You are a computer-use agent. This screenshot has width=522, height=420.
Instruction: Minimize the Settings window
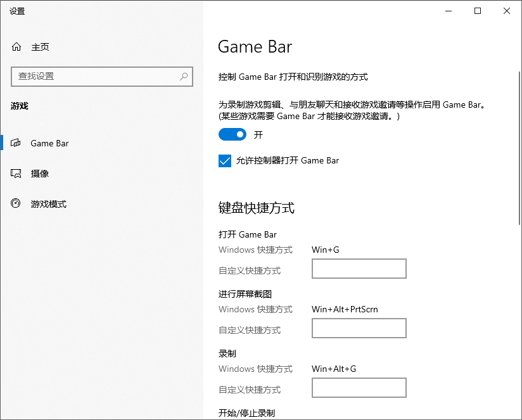pyautogui.click(x=448, y=11)
